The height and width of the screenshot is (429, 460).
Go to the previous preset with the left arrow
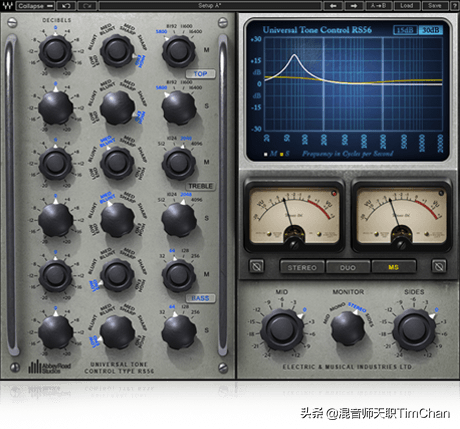click(x=333, y=6)
